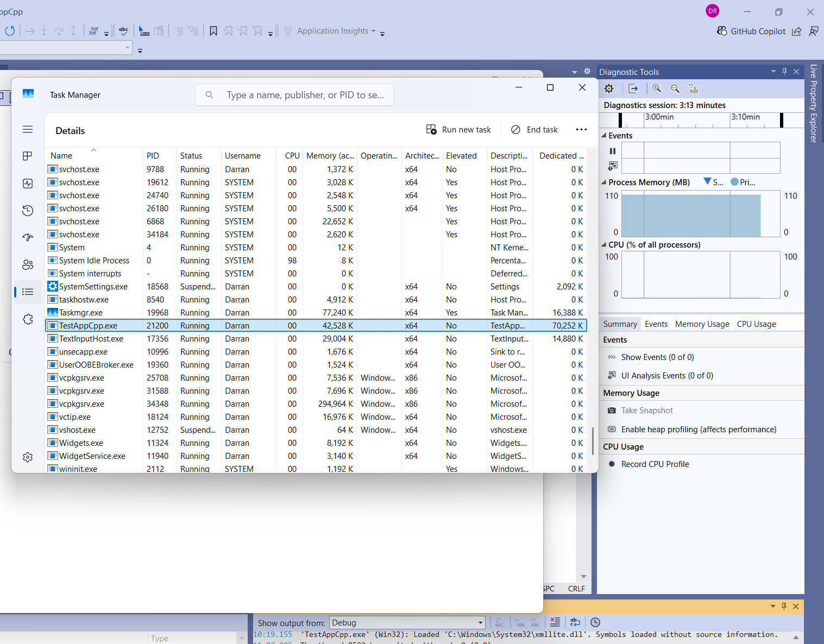Collapse the Process Memory (MB) graph
Screen dimensions: 824x644
604,182
